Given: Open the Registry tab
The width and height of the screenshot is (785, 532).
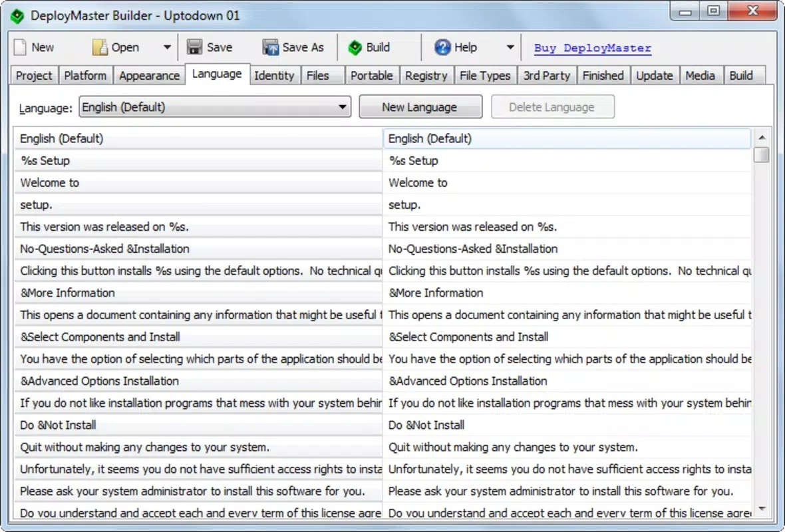Looking at the screenshot, I should pyautogui.click(x=426, y=76).
